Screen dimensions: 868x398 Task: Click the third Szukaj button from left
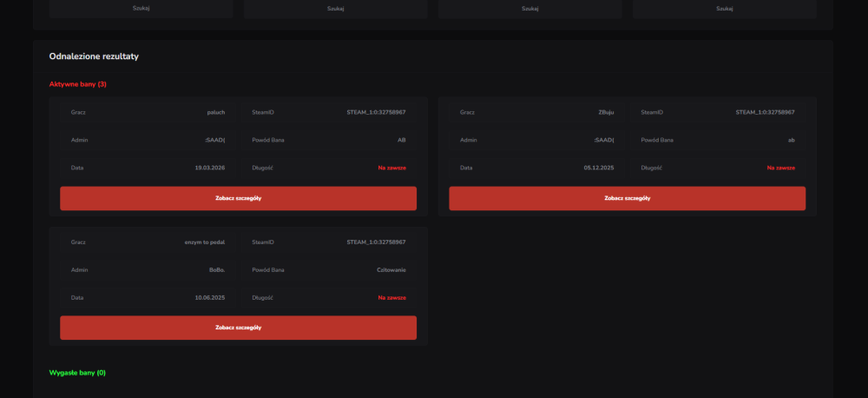(x=529, y=9)
